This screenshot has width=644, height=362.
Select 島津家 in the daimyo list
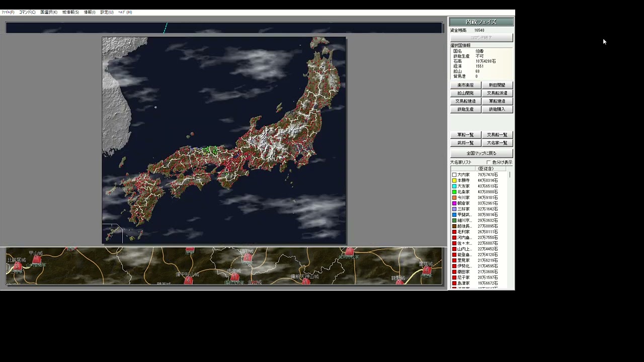[x=463, y=283]
